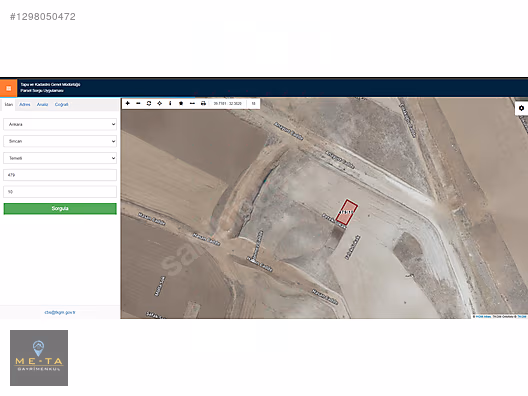Viewport: 528px width, 396px height.
Task: Expand the Sincan district dropdown
Action: (60, 141)
